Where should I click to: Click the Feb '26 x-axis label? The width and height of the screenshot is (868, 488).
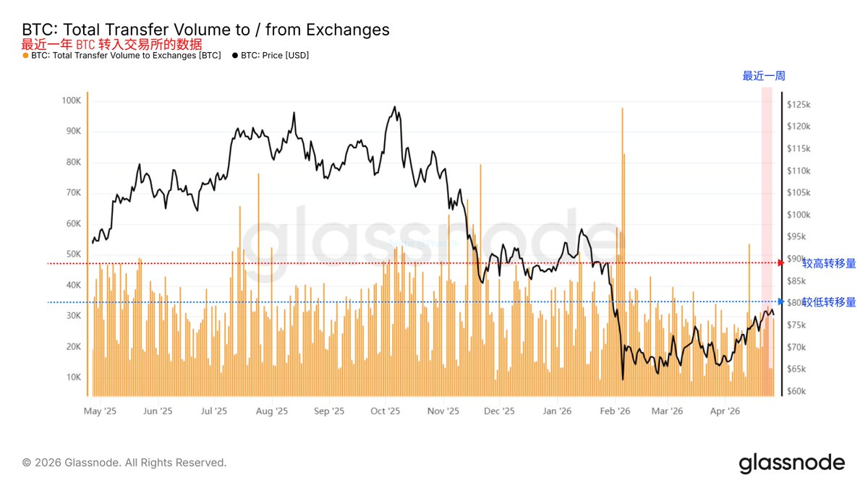pyautogui.click(x=616, y=411)
